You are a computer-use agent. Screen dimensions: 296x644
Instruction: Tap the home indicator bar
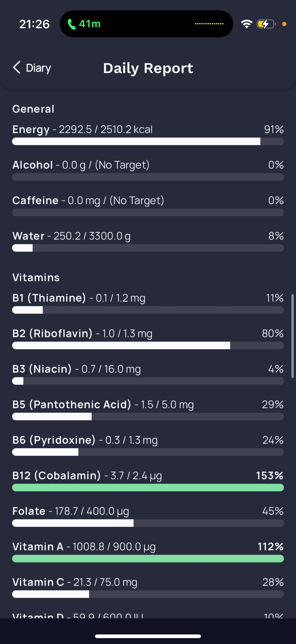(148, 636)
